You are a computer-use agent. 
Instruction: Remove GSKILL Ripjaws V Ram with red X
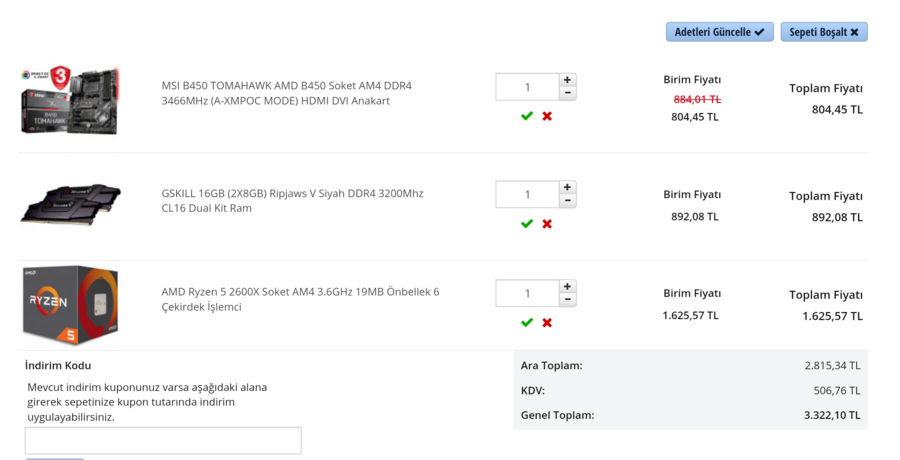(x=547, y=224)
